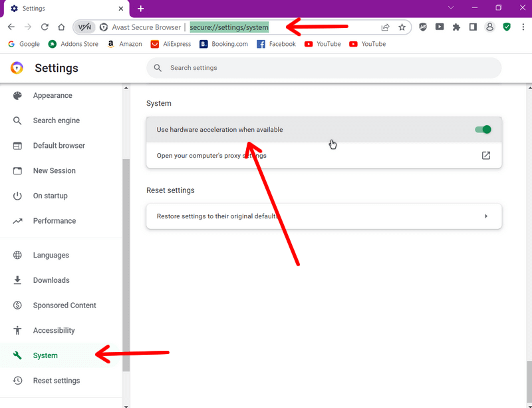Click the browser Back arrow
This screenshot has width=532, height=408.
[x=11, y=27]
